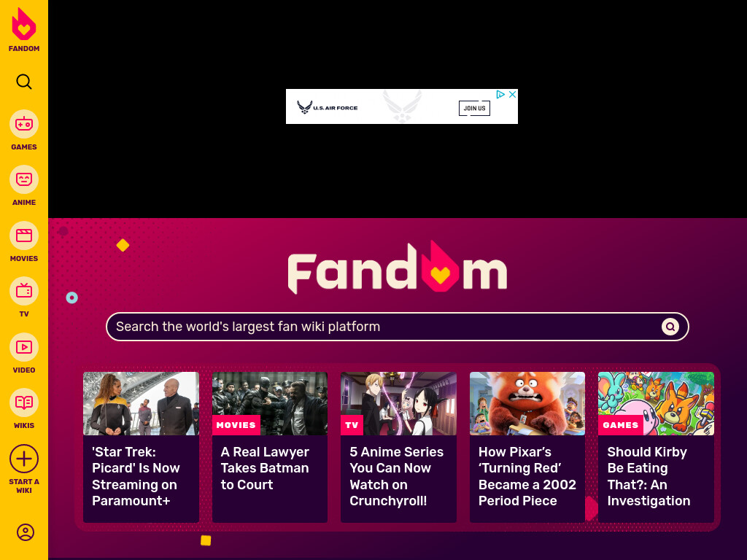Open 5 Anime Series Crunchyroll article
The height and width of the screenshot is (560, 747).
[396, 476]
